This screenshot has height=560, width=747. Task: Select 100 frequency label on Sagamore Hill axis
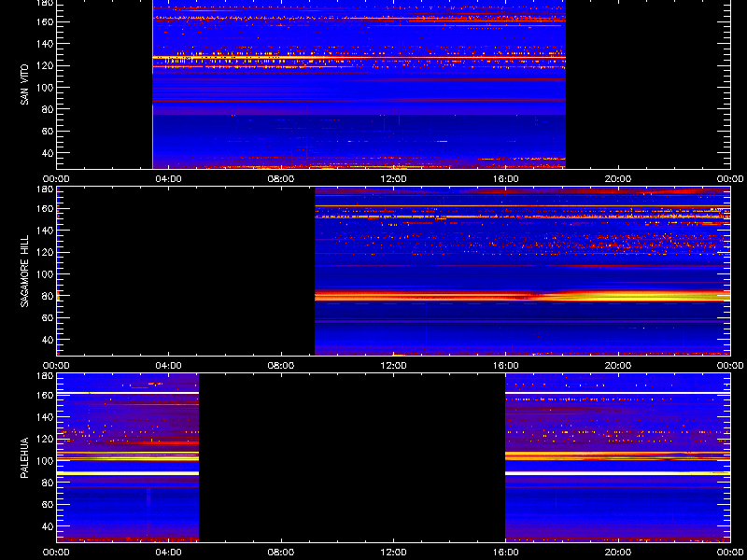coord(45,274)
